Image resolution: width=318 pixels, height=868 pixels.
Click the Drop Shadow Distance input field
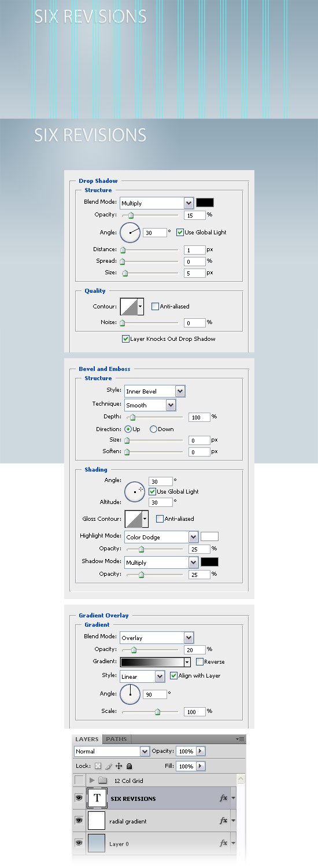coord(195,250)
